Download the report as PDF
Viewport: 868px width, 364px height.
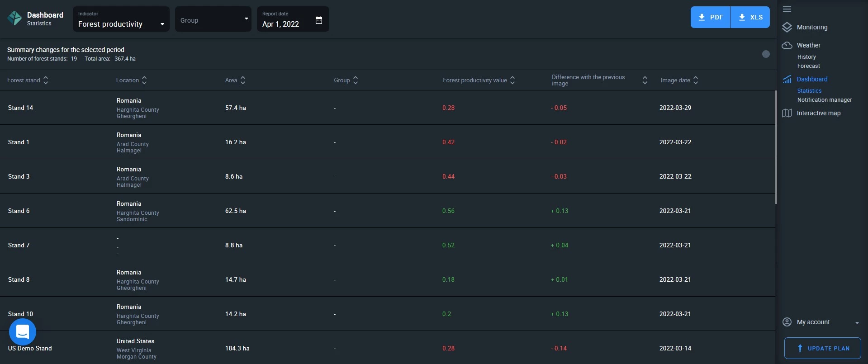tap(710, 17)
